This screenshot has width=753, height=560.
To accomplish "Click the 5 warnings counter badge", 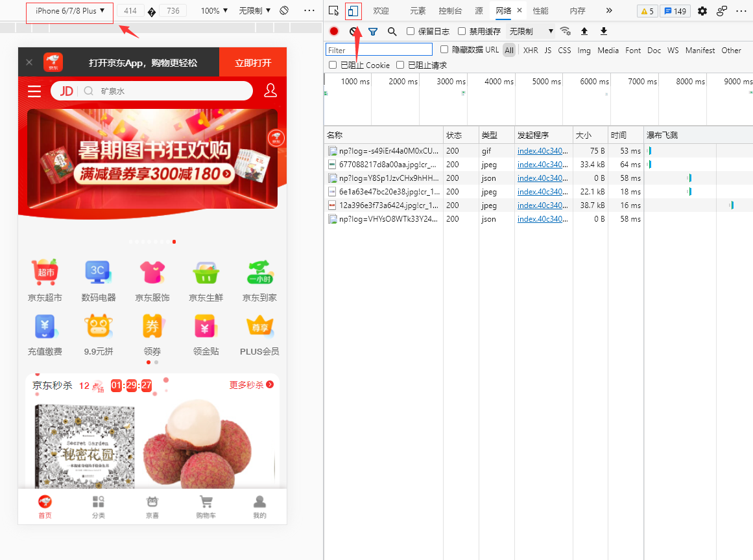I will point(647,11).
